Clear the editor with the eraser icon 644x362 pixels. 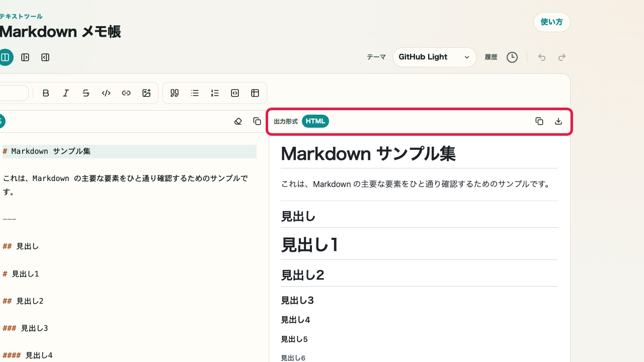click(x=238, y=121)
